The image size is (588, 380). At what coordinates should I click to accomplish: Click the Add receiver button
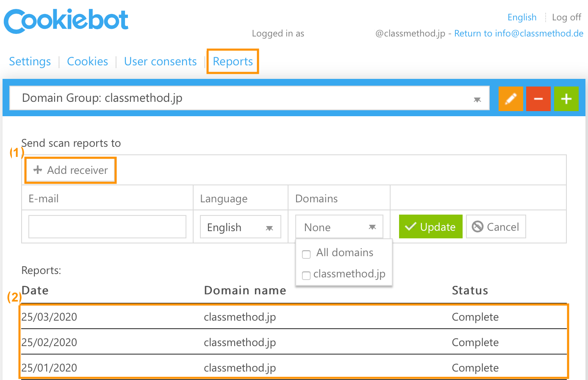click(70, 170)
